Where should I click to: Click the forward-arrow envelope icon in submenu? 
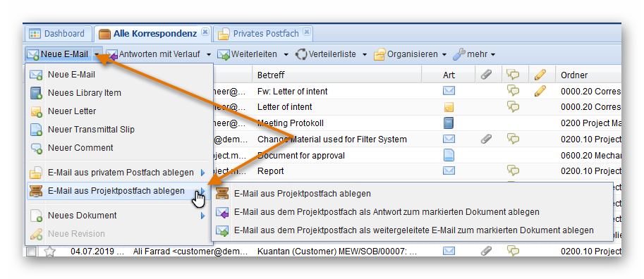(222, 230)
